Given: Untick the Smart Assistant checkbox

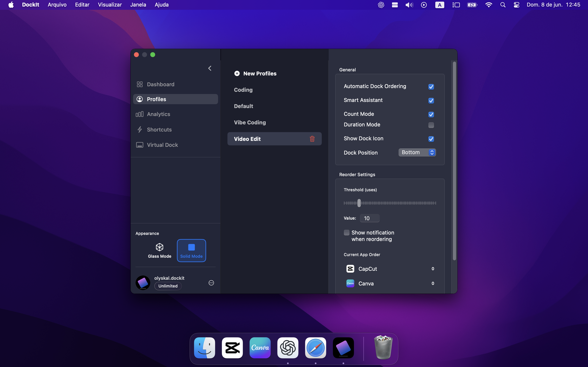Looking at the screenshot, I should (431, 101).
